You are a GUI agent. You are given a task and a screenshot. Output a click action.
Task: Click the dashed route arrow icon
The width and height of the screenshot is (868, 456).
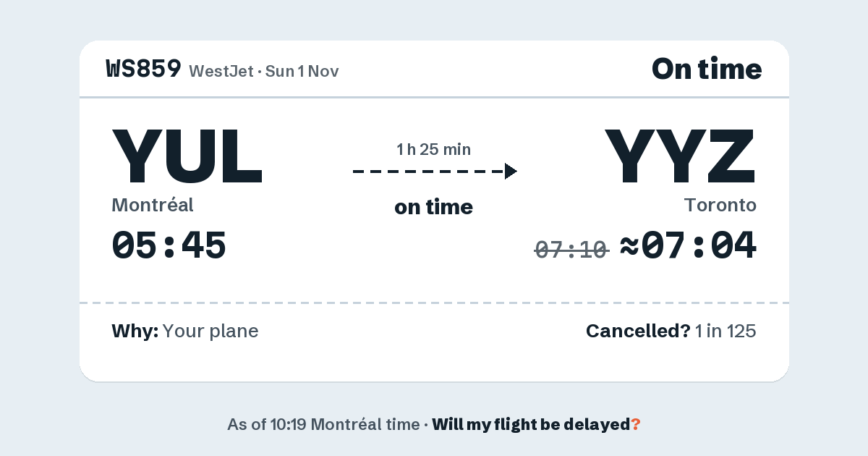435,172
